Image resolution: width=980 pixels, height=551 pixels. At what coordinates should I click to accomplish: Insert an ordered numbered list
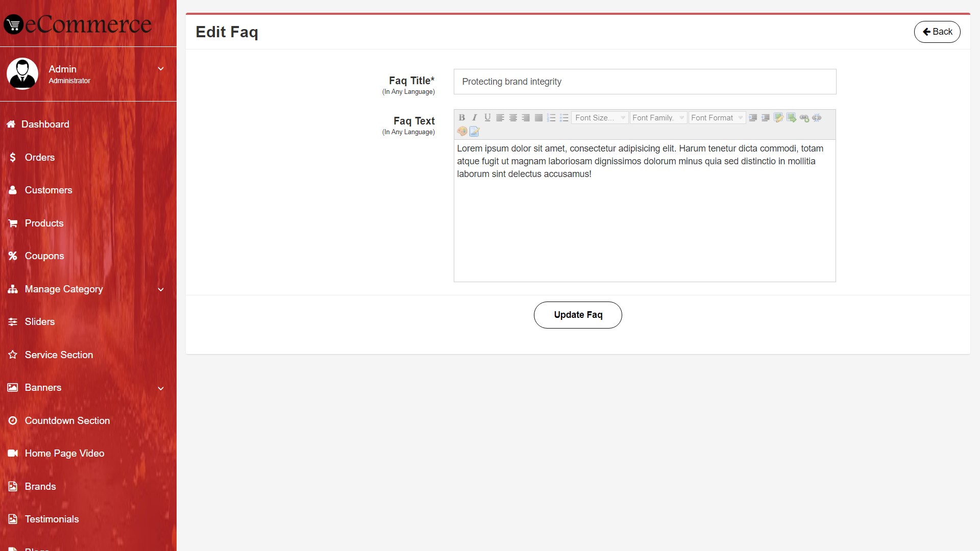551,118
